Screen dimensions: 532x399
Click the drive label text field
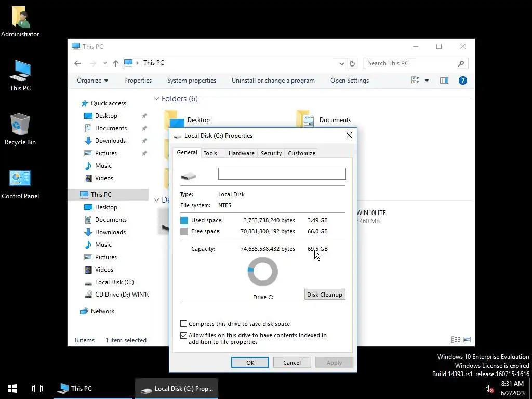tap(282, 174)
